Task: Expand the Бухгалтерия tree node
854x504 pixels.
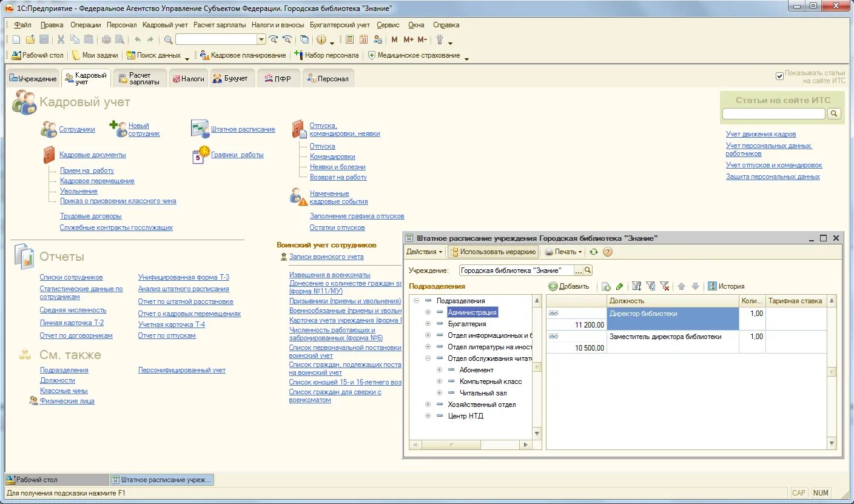Action: point(428,324)
